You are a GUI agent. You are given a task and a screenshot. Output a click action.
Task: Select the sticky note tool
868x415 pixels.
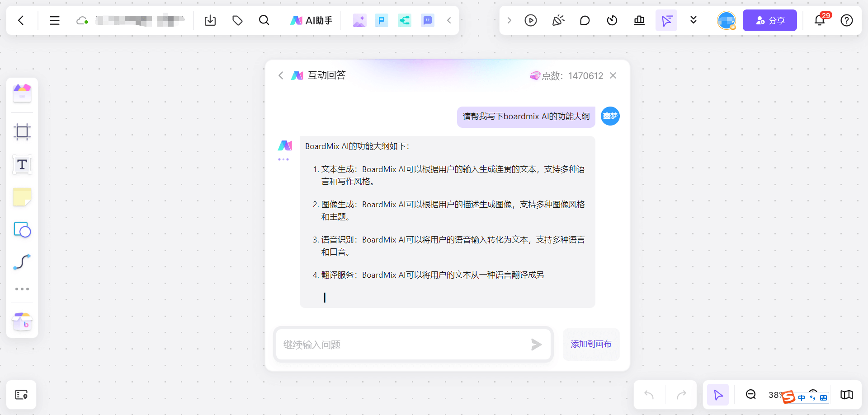22,197
